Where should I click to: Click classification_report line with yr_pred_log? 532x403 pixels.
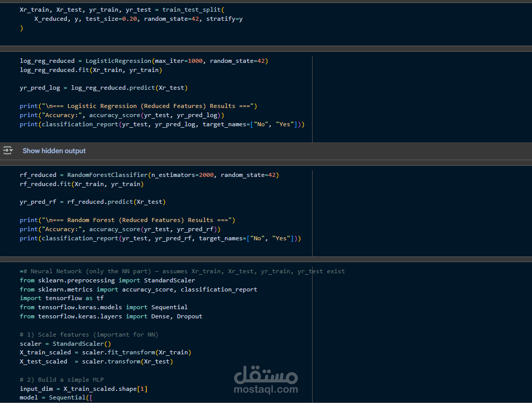[162, 124]
